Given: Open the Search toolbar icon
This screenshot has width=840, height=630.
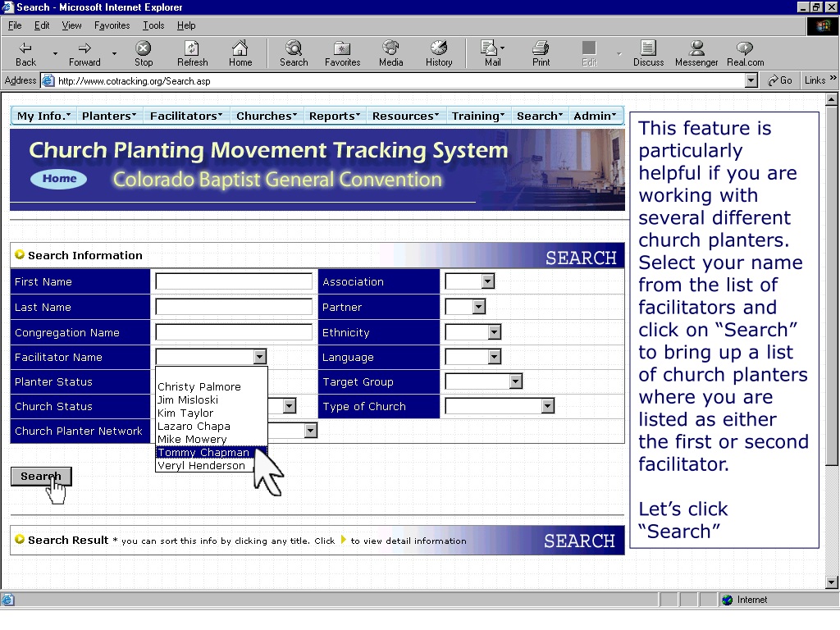Looking at the screenshot, I should click(294, 53).
